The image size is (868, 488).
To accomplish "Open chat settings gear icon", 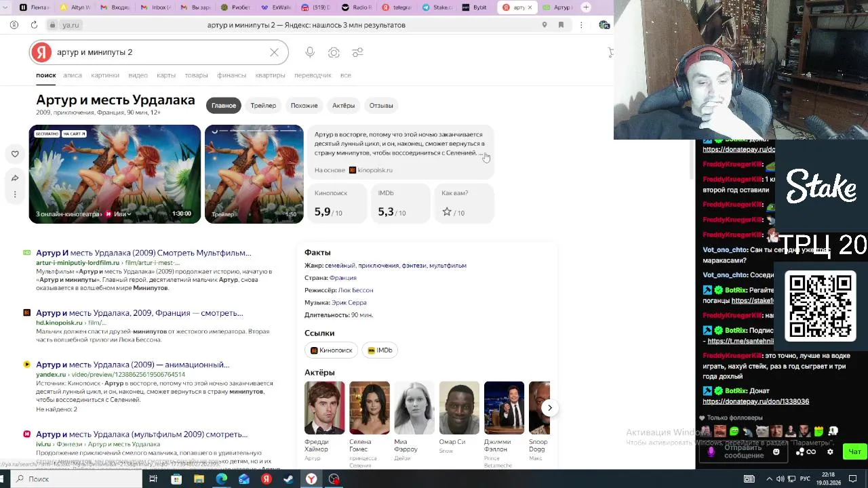I will [830, 451].
